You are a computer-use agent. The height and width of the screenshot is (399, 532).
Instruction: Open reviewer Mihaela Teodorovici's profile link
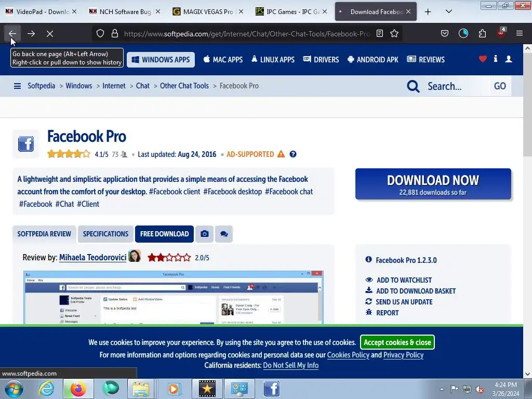tap(92, 258)
